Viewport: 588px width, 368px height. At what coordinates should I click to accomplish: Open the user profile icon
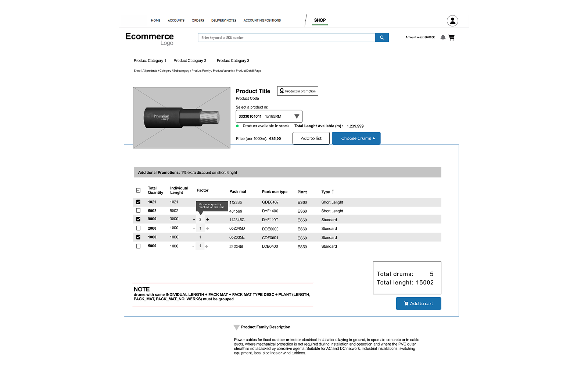click(x=452, y=21)
